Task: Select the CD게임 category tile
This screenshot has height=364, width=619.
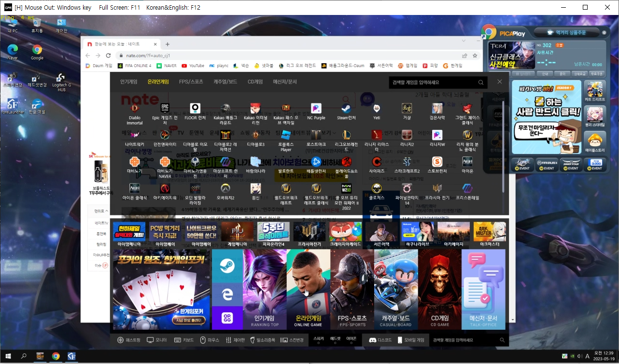Action: 439,290
